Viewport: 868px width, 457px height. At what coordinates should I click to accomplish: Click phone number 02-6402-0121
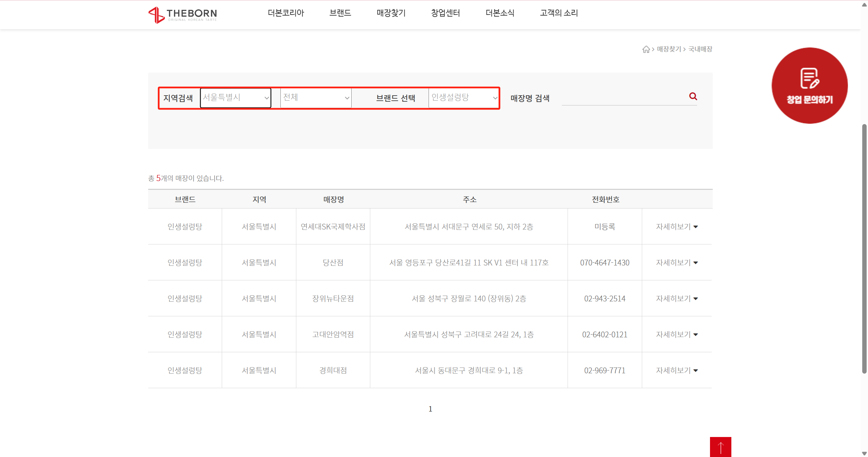coord(605,334)
